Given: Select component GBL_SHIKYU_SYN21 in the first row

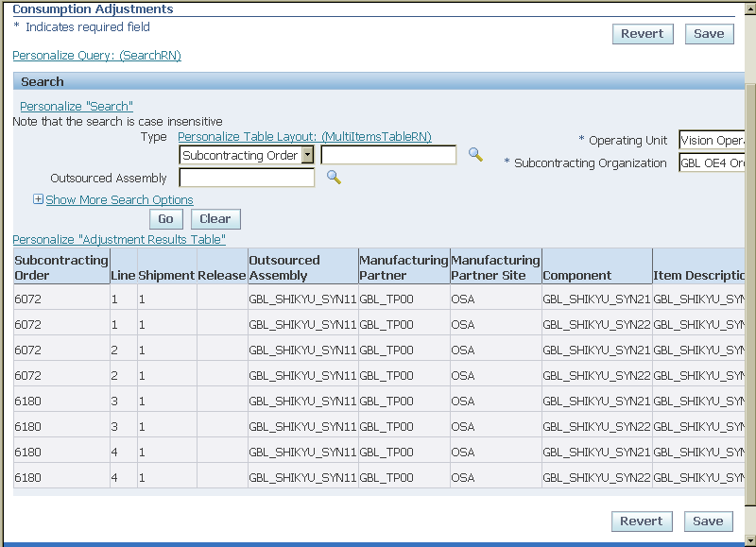Looking at the screenshot, I should click(596, 299).
